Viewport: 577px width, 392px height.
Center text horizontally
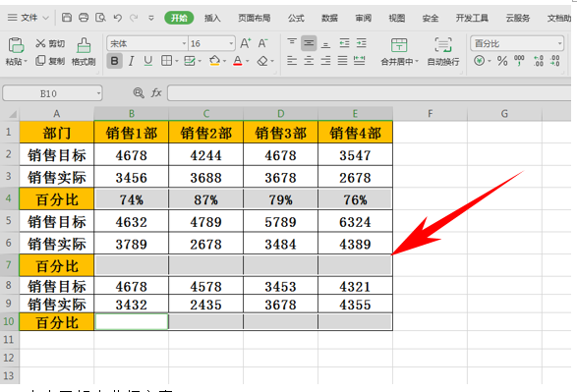click(309, 61)
